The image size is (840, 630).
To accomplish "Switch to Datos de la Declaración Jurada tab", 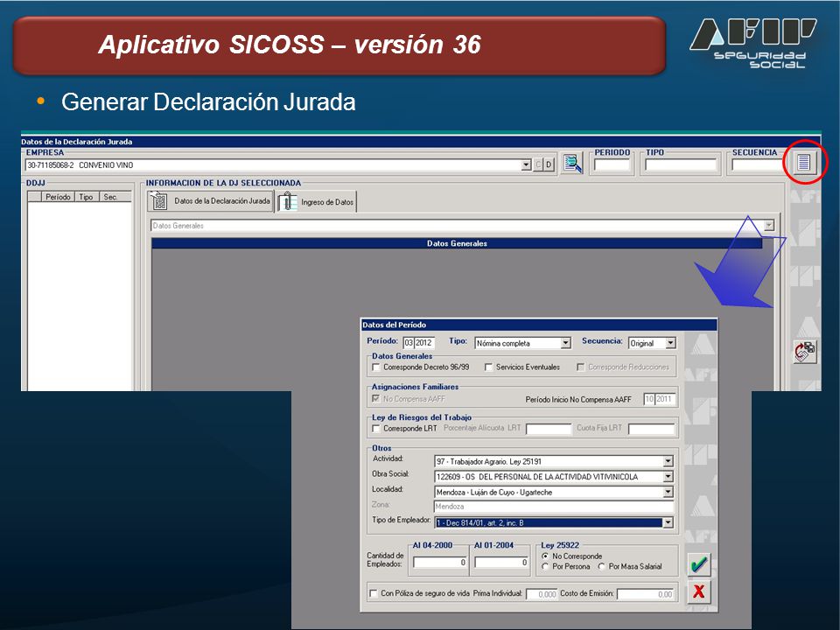I will coord(211,201).
